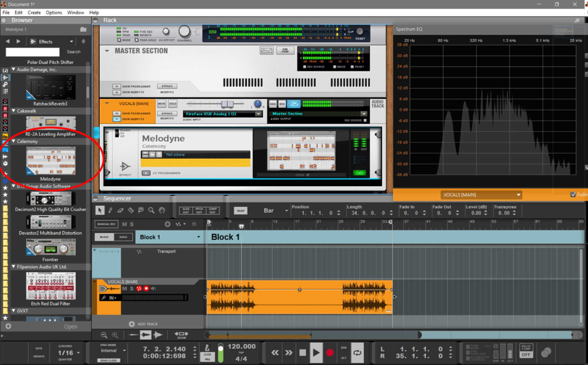
Task: Select the Pencil tool in Sequencer
Action: pyautogui.click(x=111, y=210)
